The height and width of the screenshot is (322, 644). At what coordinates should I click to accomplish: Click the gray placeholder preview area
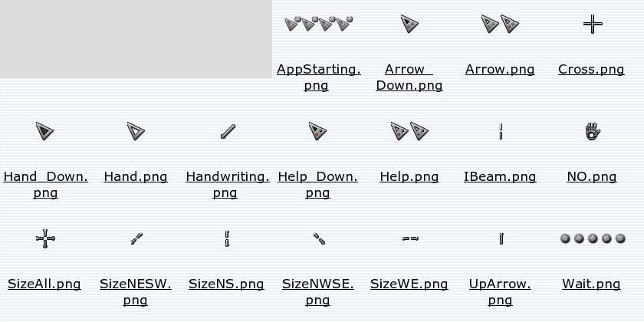pyautogui.click(x=136, y=39)
